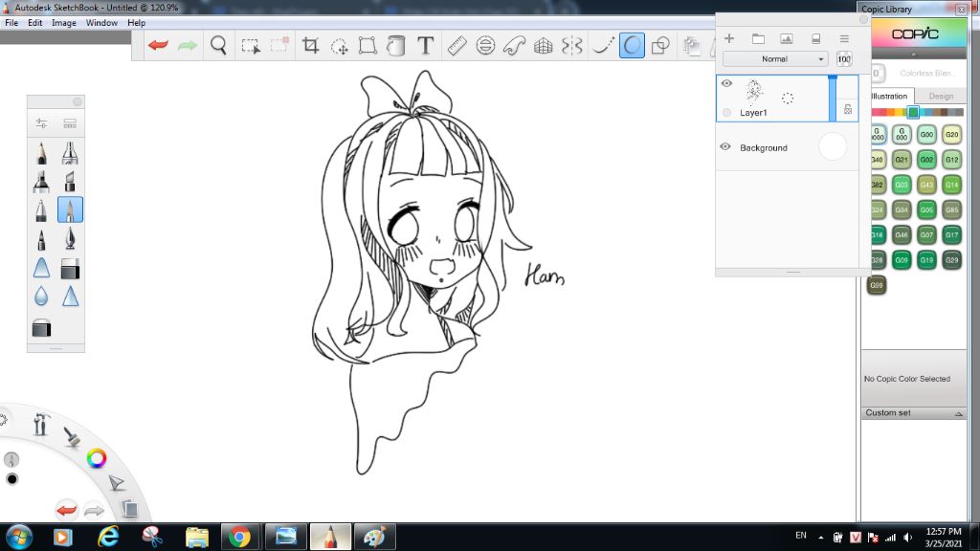The width and height of the screenshot is (980, 551).
Task: Select the Text tool
Action: tap(425, 45)
